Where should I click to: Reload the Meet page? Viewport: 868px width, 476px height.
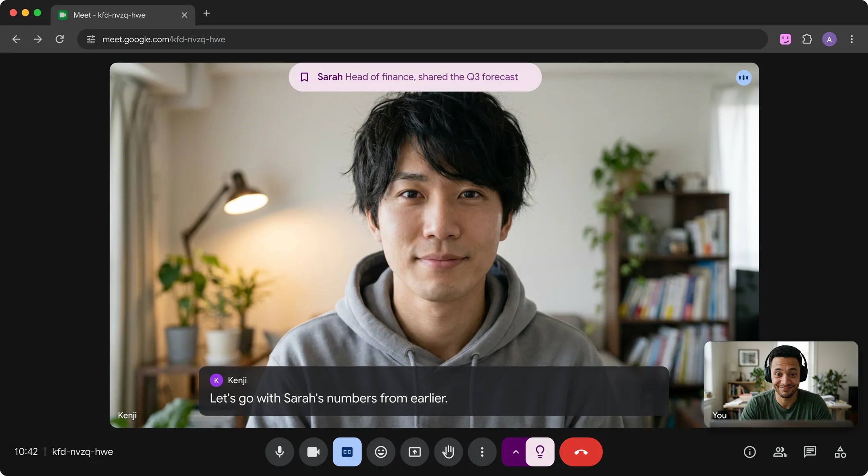[59, 39]
